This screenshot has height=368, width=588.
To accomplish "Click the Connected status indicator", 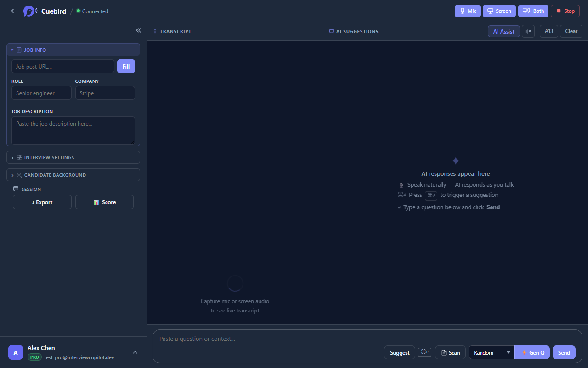I will (92, 11).
